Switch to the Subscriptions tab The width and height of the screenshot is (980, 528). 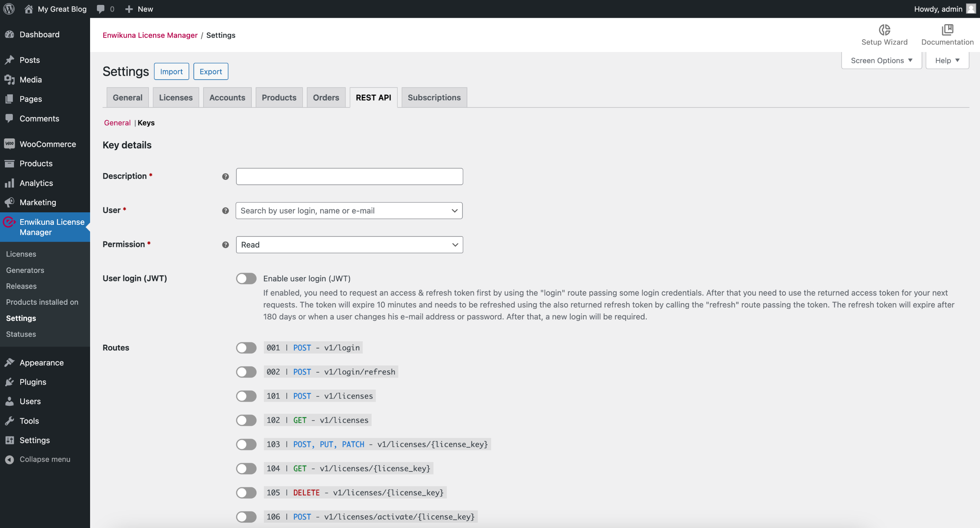click(434, 97)
